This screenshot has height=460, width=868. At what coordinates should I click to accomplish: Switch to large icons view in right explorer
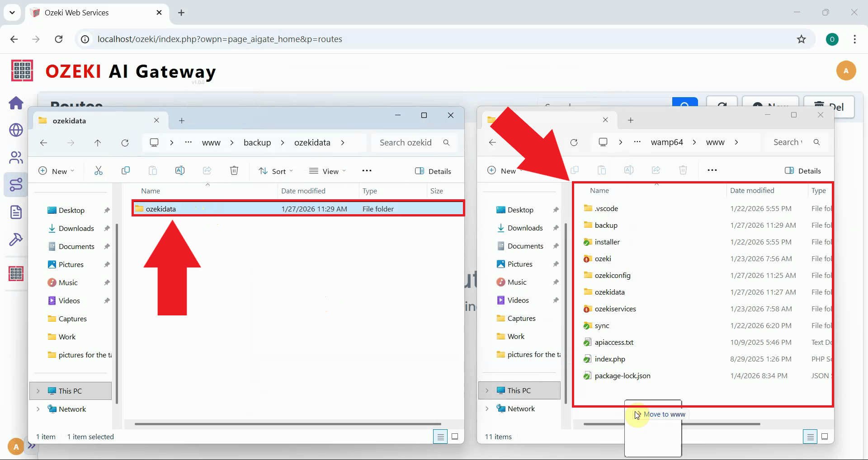(825, 437)
